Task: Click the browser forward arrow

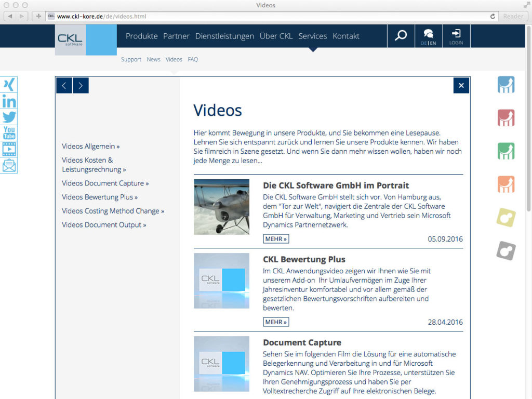Action: point(22,16)
